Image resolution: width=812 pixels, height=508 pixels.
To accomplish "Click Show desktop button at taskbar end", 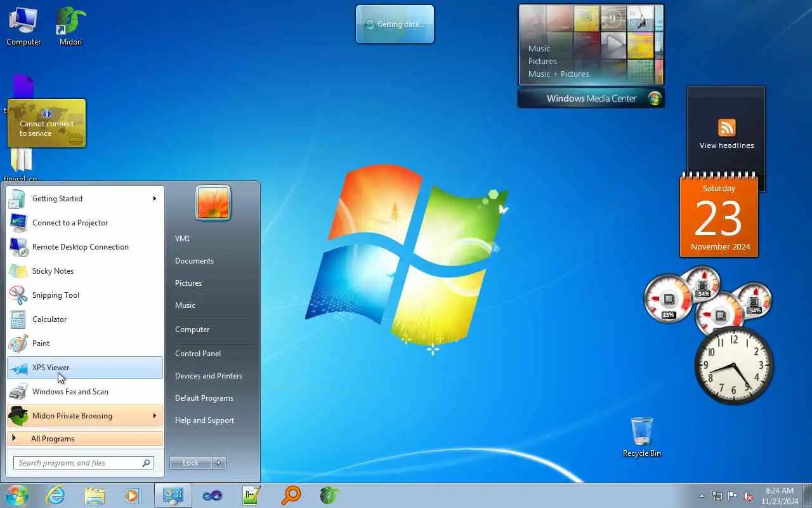I will tap(808, 496).
